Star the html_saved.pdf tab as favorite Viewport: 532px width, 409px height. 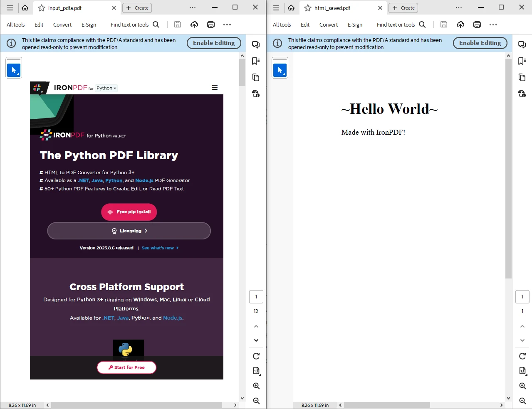[x=308, y=8]
